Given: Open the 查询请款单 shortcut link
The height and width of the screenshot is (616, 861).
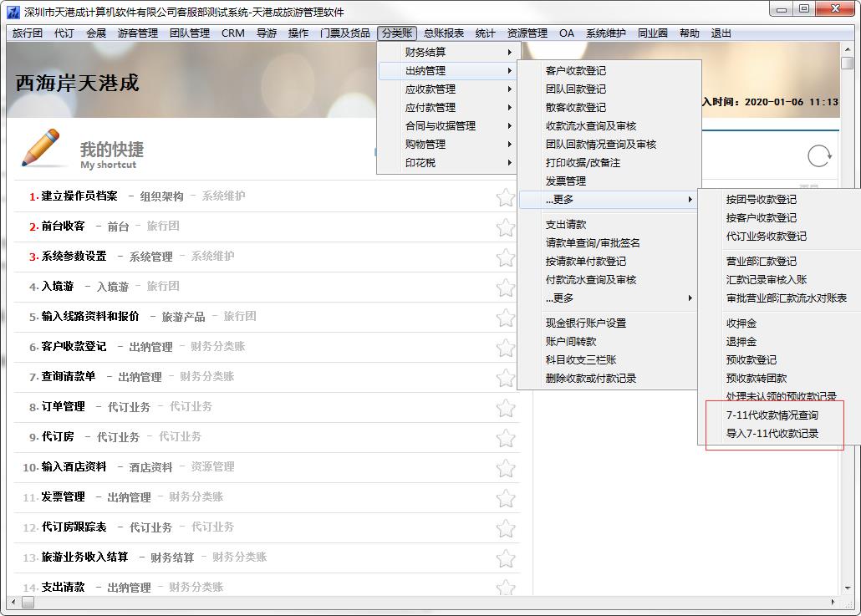Looking at the screenshot, I should pos(69,377).
